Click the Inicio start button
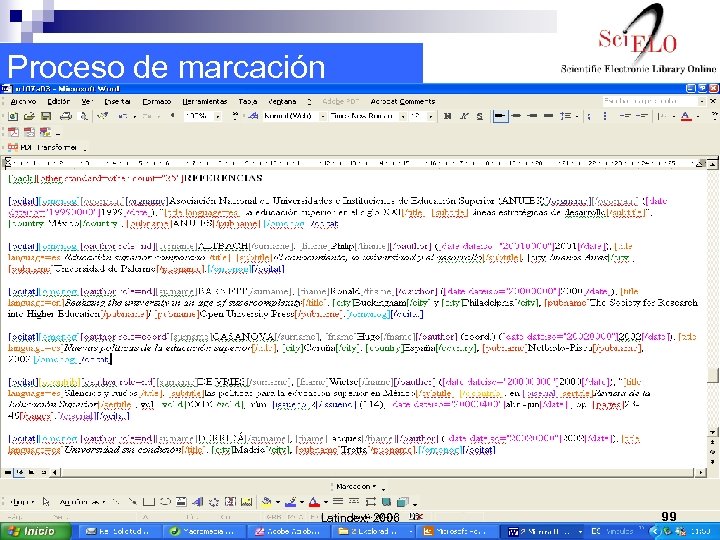Image resolution: width=720 pixels, height=540 pixels. (x=36, y=531)
